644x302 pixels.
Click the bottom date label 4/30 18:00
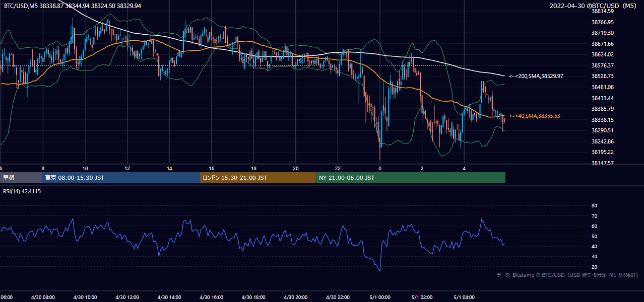[x=253, y=297]
